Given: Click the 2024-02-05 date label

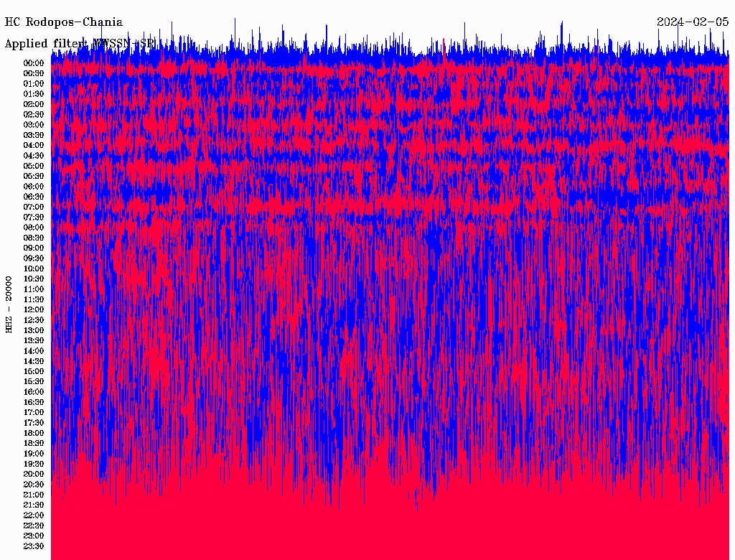Looking at the screenshot, I should pyautogui.click(x=693, y=22).
